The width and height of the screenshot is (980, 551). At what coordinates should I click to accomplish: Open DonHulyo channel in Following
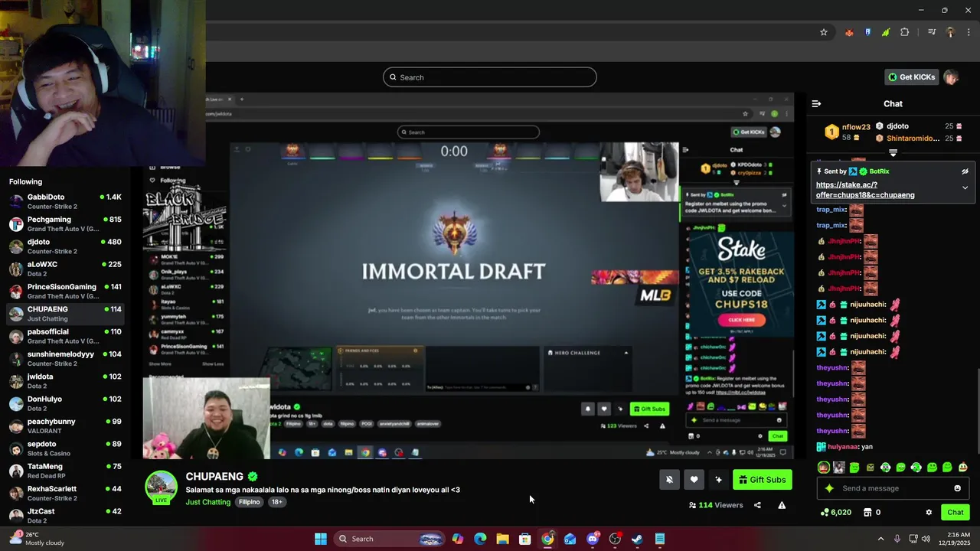(x=66, y=403)
